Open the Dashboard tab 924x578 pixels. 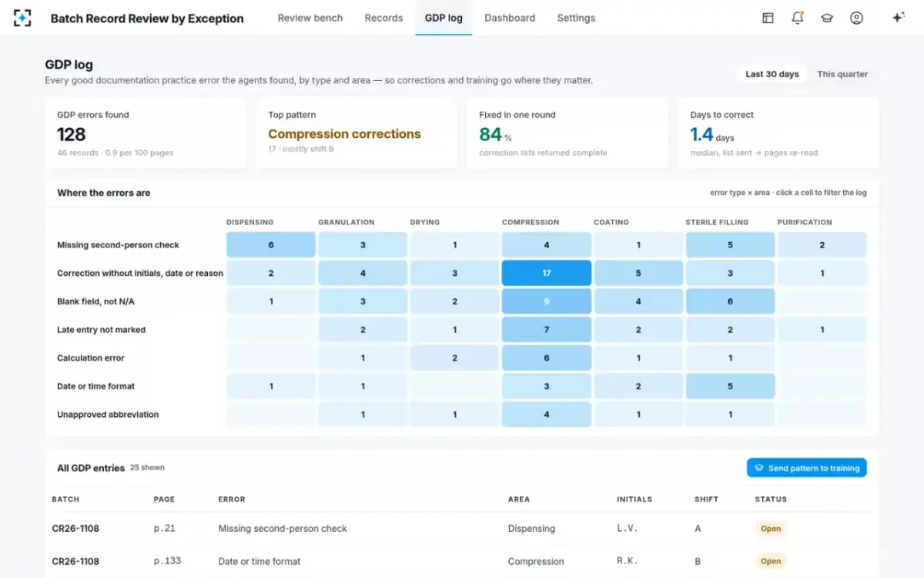click(510, 18)
